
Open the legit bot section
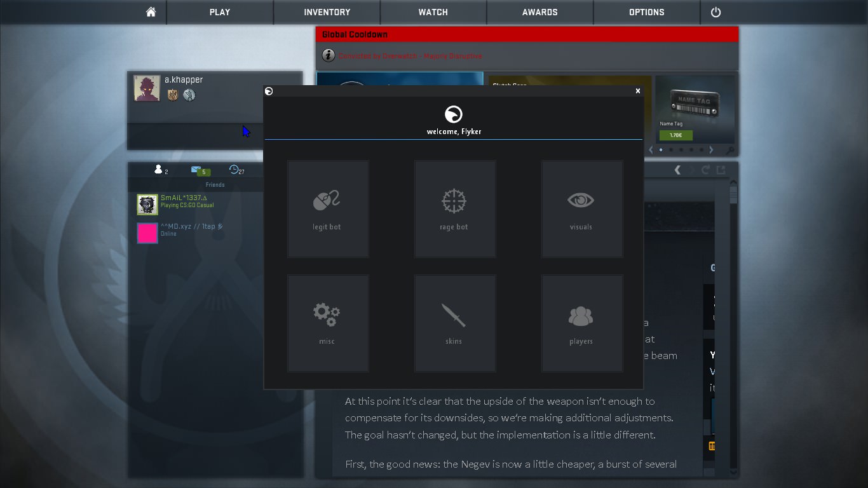coord(328,209)
